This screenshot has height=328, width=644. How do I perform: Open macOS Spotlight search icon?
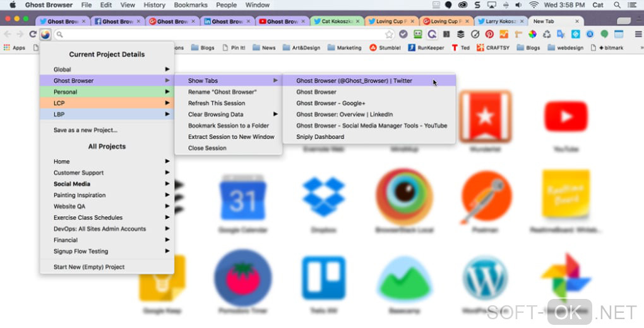coord(617,5)
